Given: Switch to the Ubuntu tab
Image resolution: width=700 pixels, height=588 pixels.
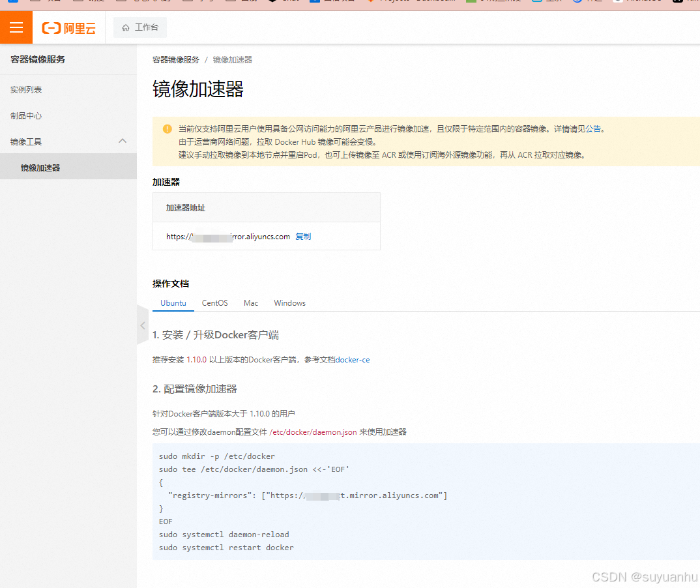Looking at the screenshot, I should click(x=173, y=303).
